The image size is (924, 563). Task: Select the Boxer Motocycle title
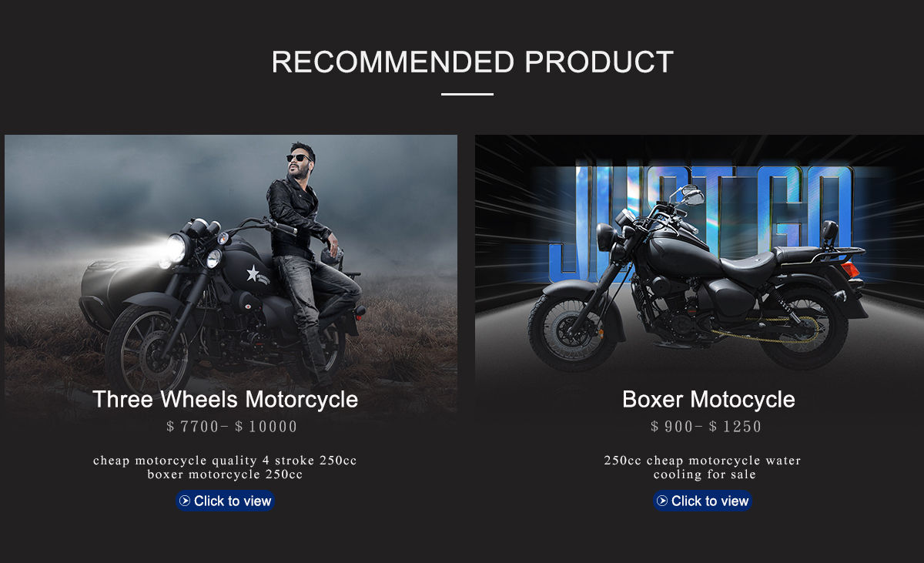[708, 400]
